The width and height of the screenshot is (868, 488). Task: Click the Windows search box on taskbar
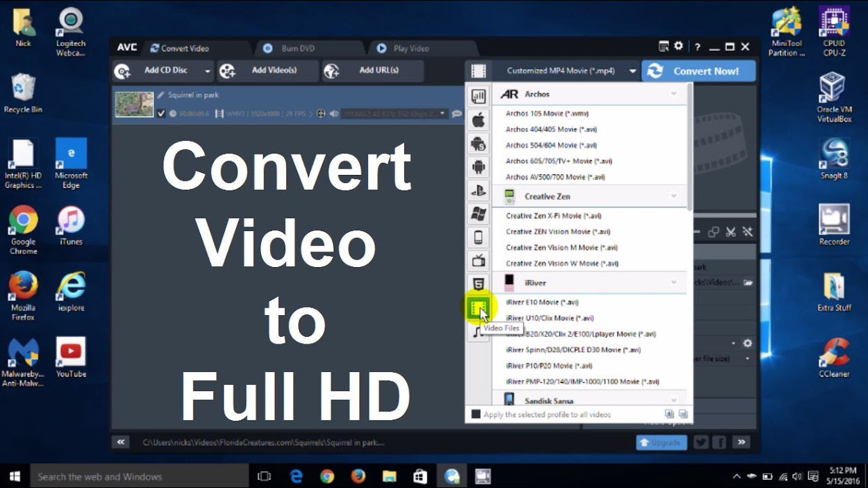[139, 476]
